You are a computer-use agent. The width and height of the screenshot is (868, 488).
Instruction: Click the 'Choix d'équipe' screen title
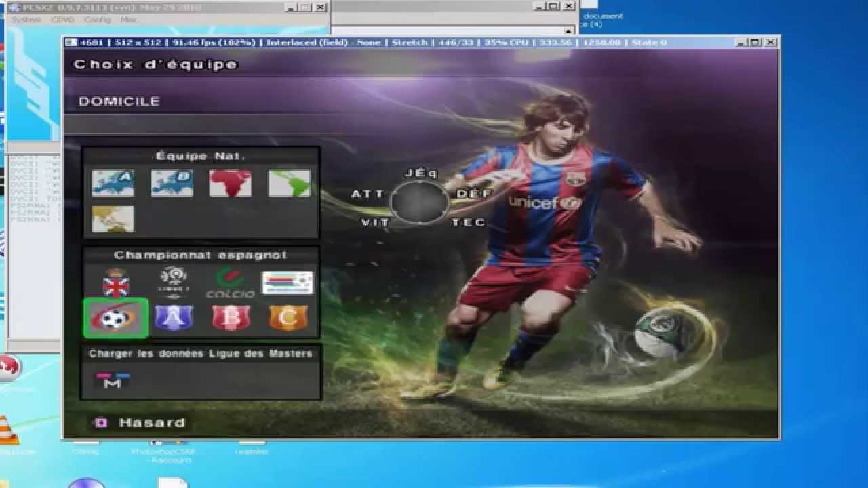click(x=156, y=65)
